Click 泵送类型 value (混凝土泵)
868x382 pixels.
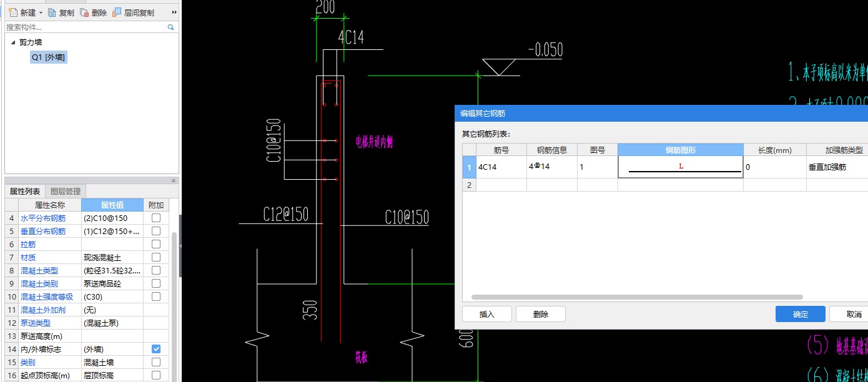click(x=112, y=323)
